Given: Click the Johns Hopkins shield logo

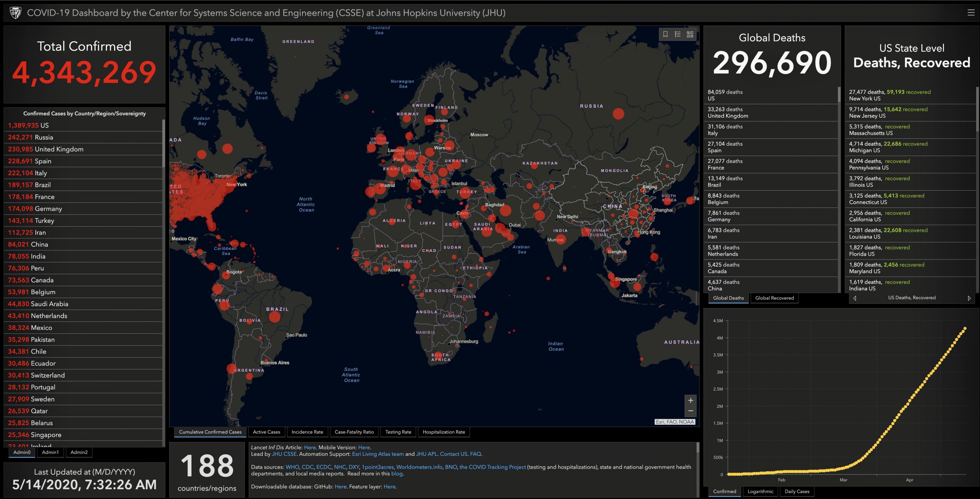Looking at the screenshot, I should tap(15, 13).
